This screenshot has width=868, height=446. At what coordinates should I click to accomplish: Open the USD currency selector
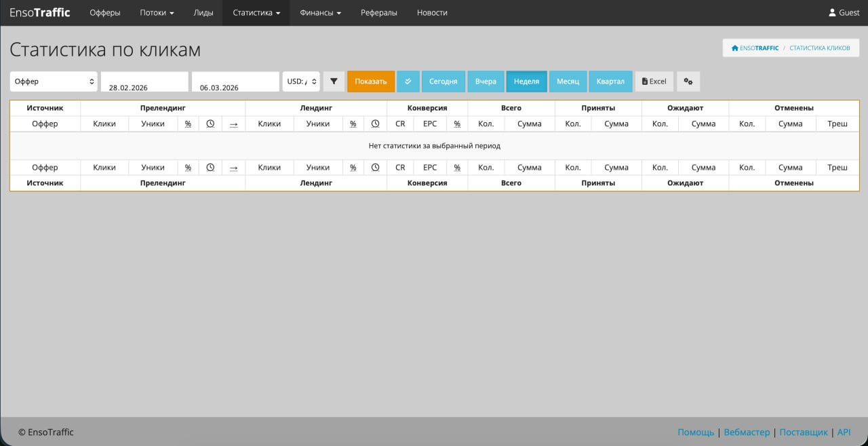point(301,81)
